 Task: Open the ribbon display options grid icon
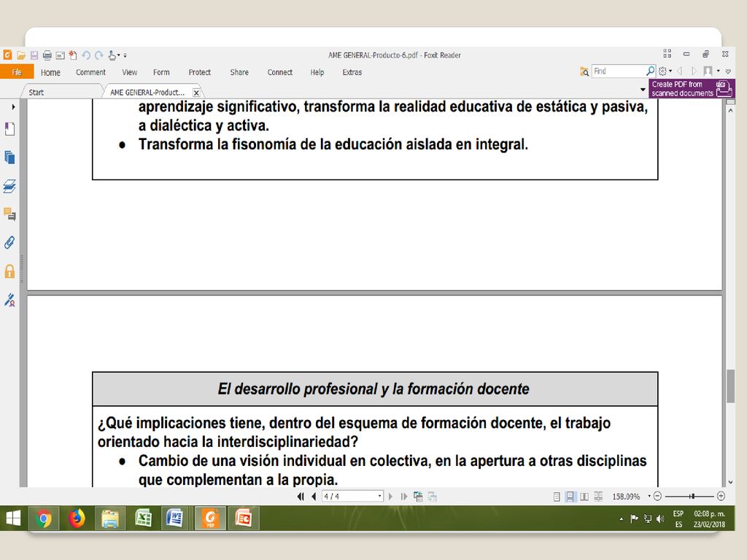click(667, 53)
